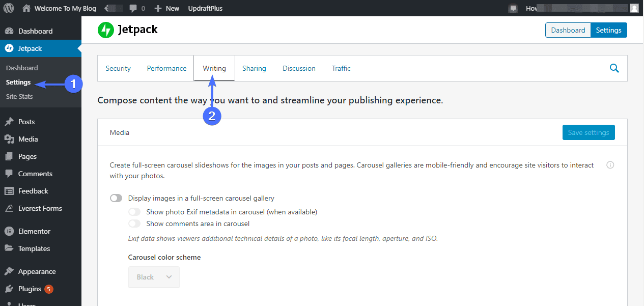The height and width of the screenshot is (306, 644).
Task: Open the comments bubble icon in admin bar
Action: tap(133, 9)
